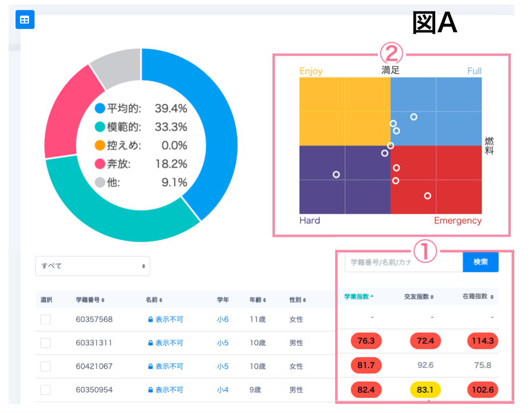The image size is (532, 413).
Task: Click the 11歳 age cell
Action: (x=258, y=319)
